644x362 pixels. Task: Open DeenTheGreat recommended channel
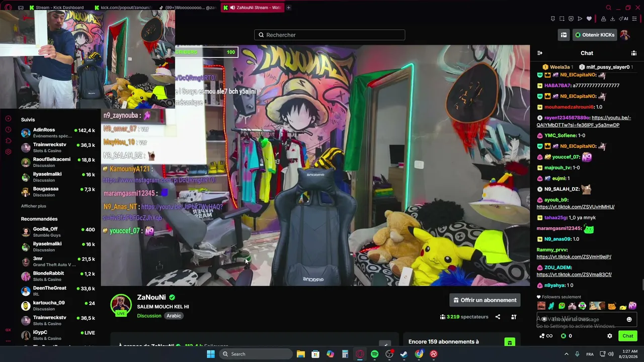click(58, 291)
